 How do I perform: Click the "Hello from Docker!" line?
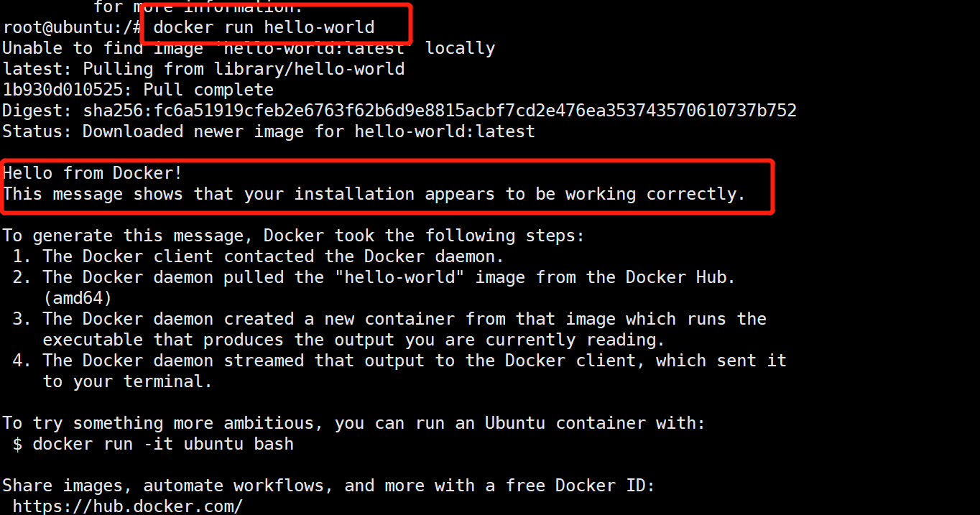(93, 173)
